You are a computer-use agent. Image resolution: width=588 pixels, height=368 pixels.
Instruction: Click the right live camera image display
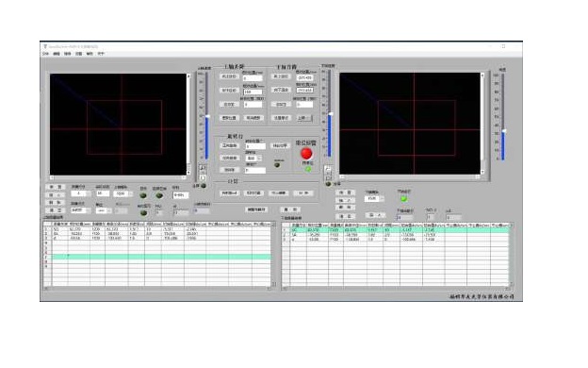pos(410,124)
